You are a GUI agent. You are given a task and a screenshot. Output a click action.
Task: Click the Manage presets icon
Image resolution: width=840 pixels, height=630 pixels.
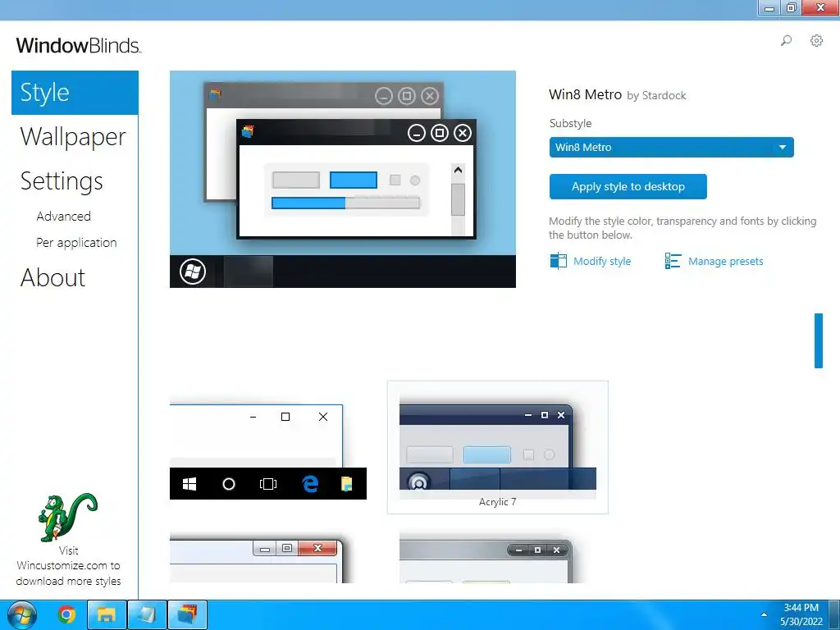(673, 261)
